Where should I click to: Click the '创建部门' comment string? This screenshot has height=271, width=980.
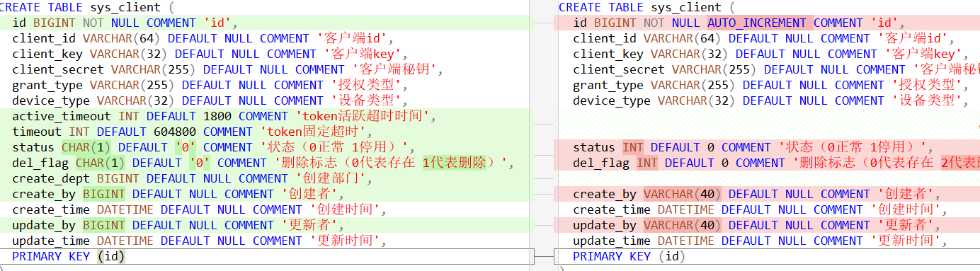tap(326, 178)
